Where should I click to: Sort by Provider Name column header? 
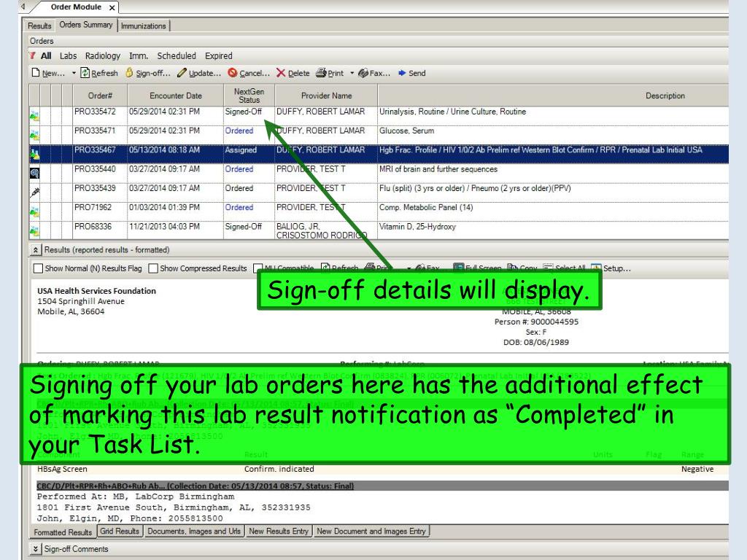click(x=326, y=96)
